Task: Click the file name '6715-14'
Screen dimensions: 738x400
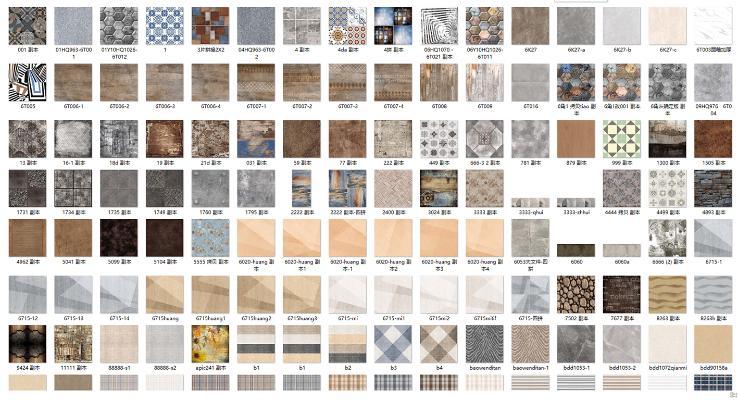Action: 119,319
